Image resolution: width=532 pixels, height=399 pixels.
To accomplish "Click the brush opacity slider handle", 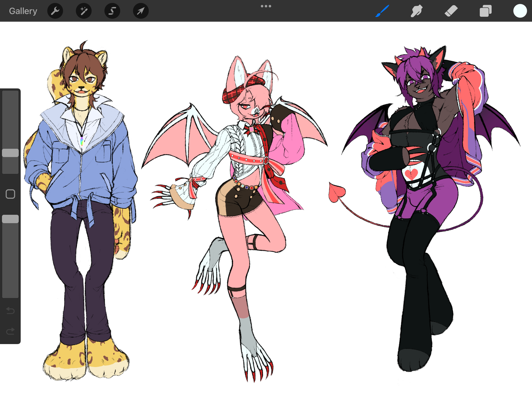I will [10, 219].
